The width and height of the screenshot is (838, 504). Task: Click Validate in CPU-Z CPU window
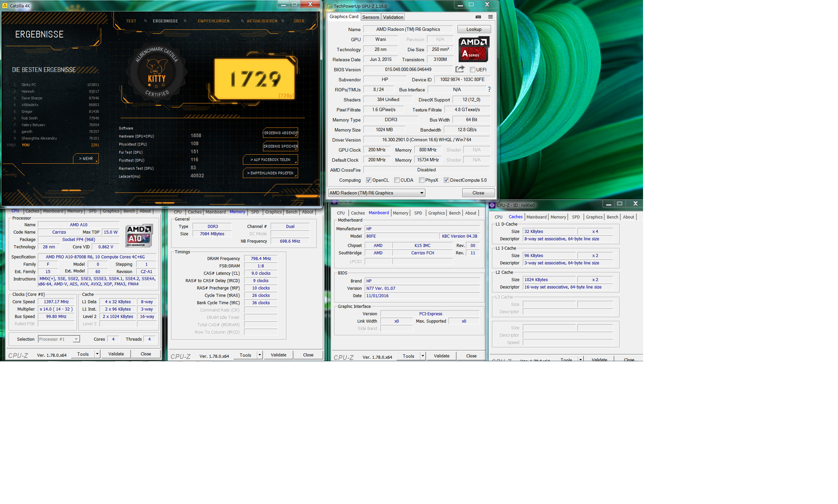[116, 354]
